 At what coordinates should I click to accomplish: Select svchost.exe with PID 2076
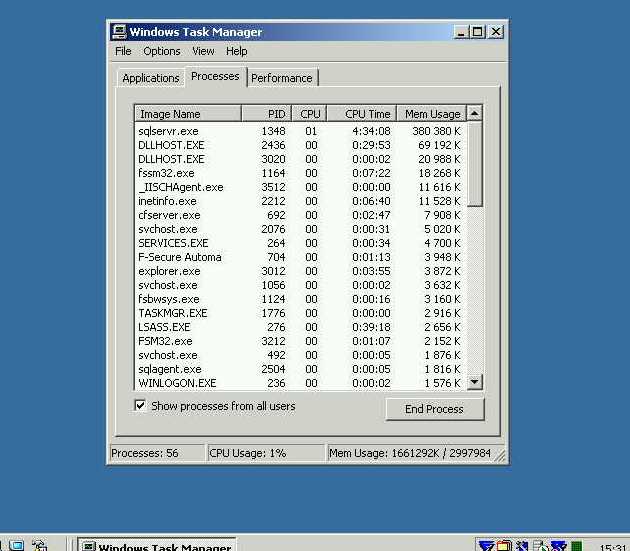pyautogui.click(x=300, y=229)
